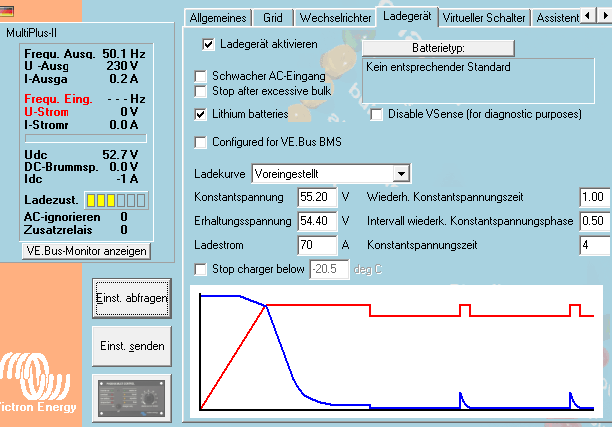Click the DC-Brummsp. 0.0 V reading

(x=81, y=167)
